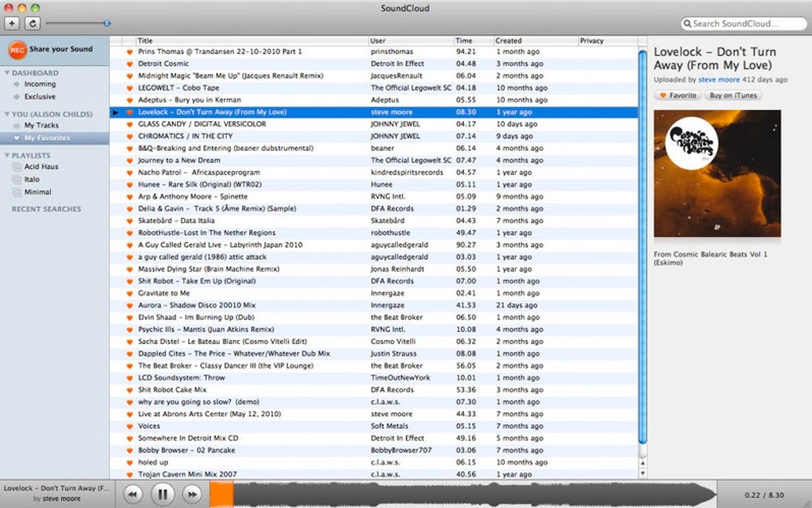Viewport: 812px width, 508px height.
Task: Click the add (+) toolbar button
Action: [12, 24]
